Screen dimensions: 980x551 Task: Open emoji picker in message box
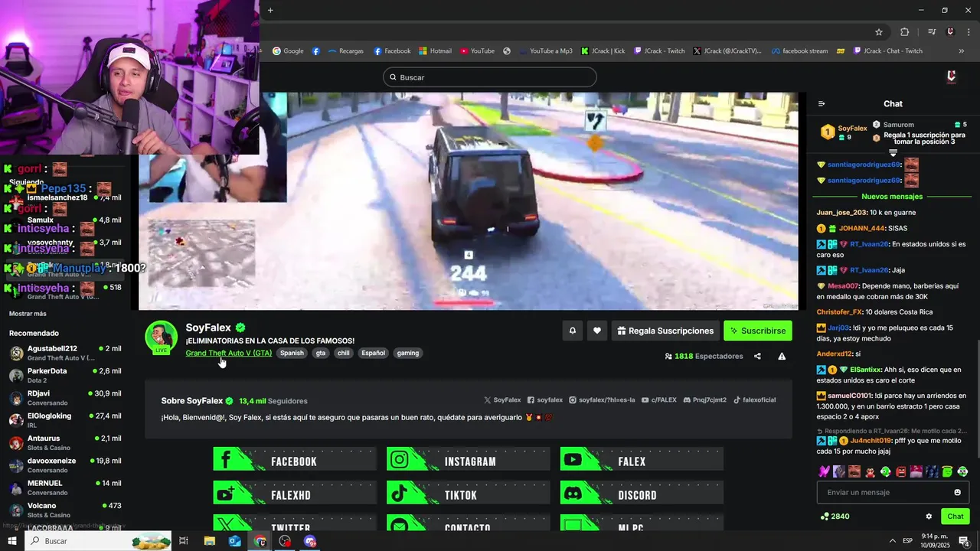pyautogui.click(x=957, y=492)
